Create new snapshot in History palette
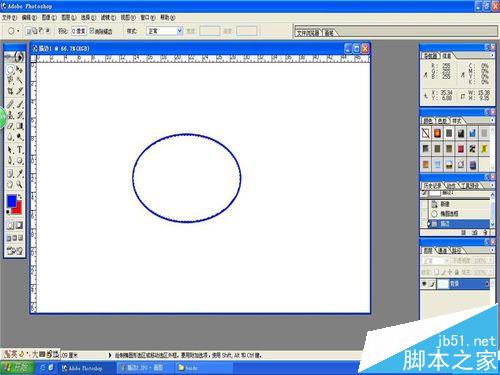The image size is (500, 375). click(x=474, y=232)
